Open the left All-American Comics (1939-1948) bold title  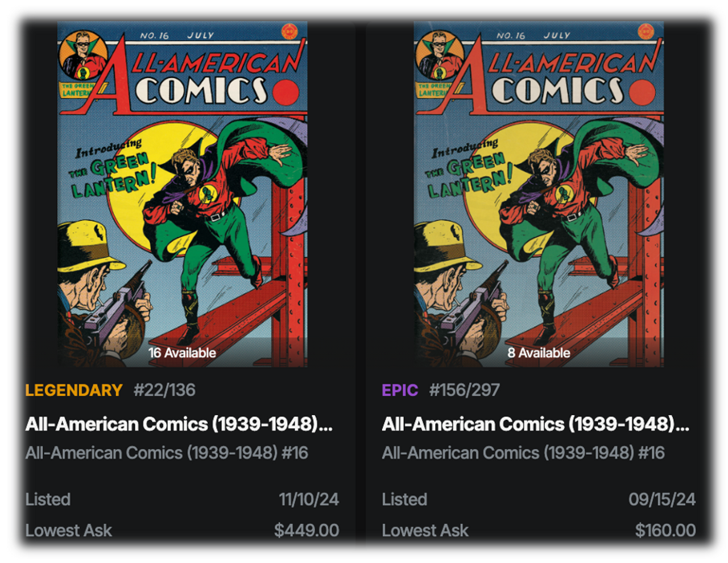(x=179, y=424)
